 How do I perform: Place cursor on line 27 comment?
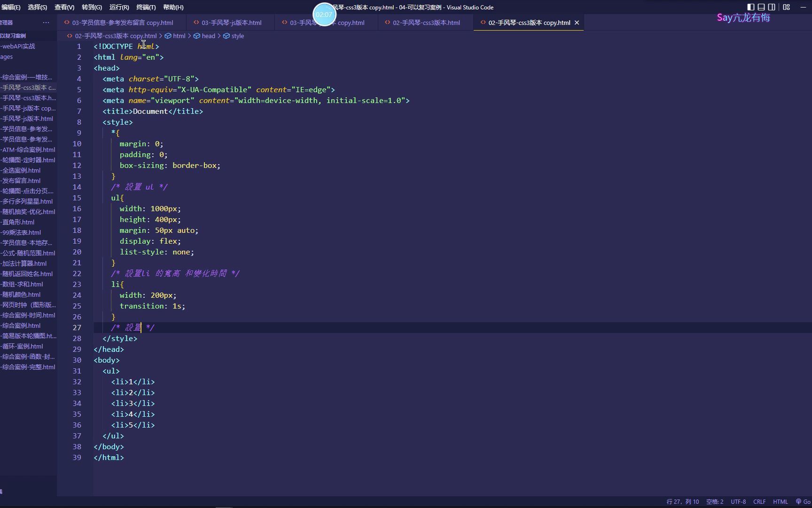click(133, 327)
